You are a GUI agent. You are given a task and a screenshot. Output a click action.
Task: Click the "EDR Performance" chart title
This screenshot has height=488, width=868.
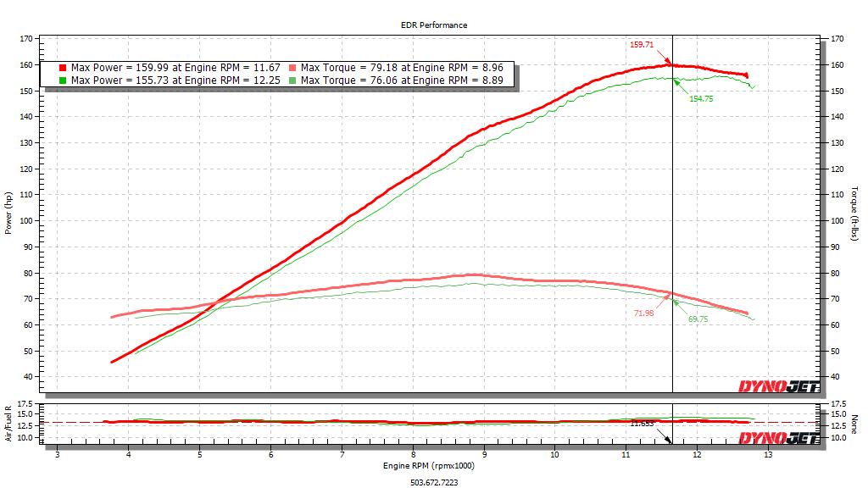[434, 25]
